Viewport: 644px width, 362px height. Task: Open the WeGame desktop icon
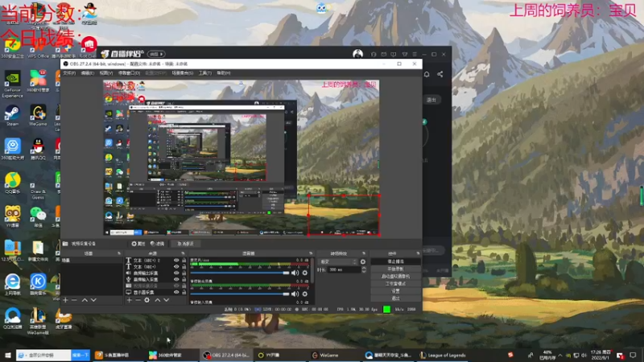[38, 115]
